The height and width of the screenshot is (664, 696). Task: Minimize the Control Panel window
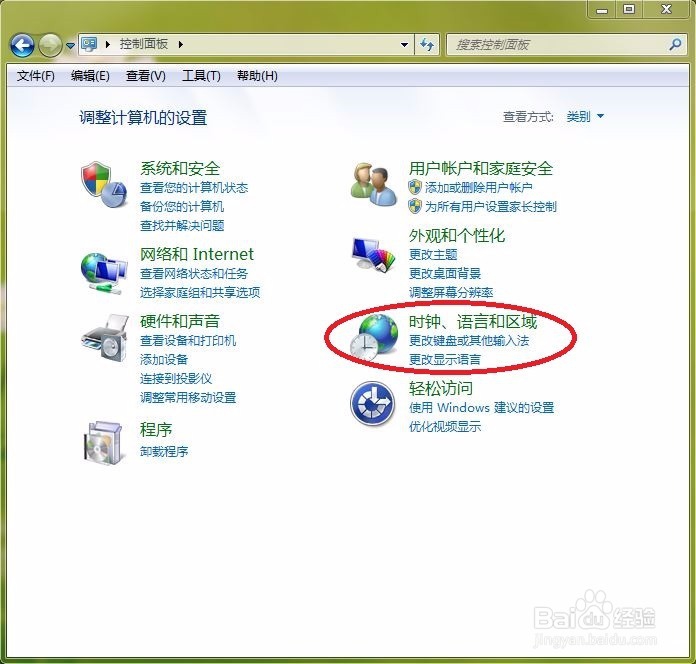point(602,9)
